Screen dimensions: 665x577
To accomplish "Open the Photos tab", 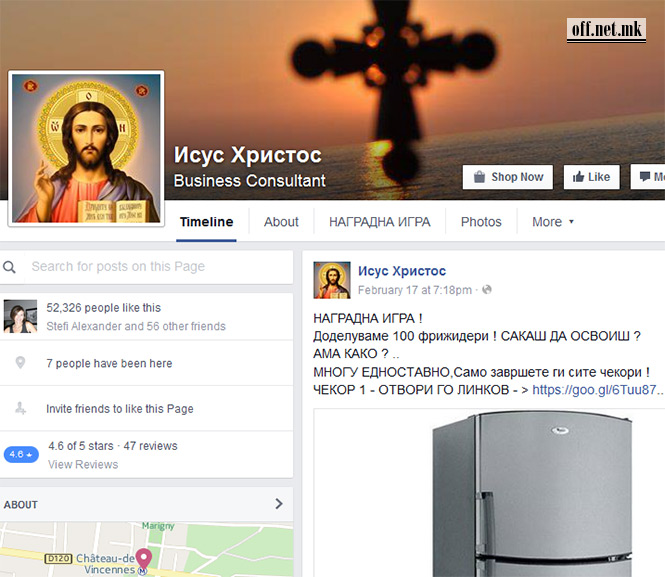I will 481,222.
